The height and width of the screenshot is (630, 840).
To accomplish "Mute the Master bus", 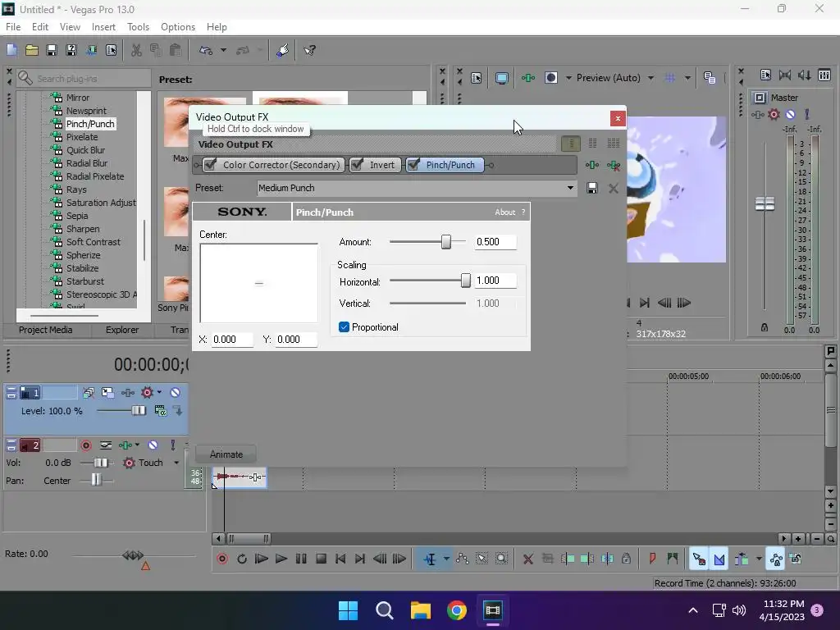I will [x=790, y=115].
